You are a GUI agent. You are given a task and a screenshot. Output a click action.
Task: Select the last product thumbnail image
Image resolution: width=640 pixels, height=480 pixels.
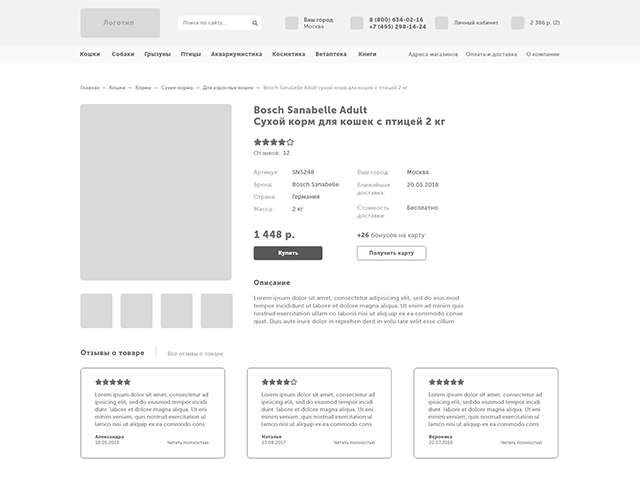[x=216, y=311]
